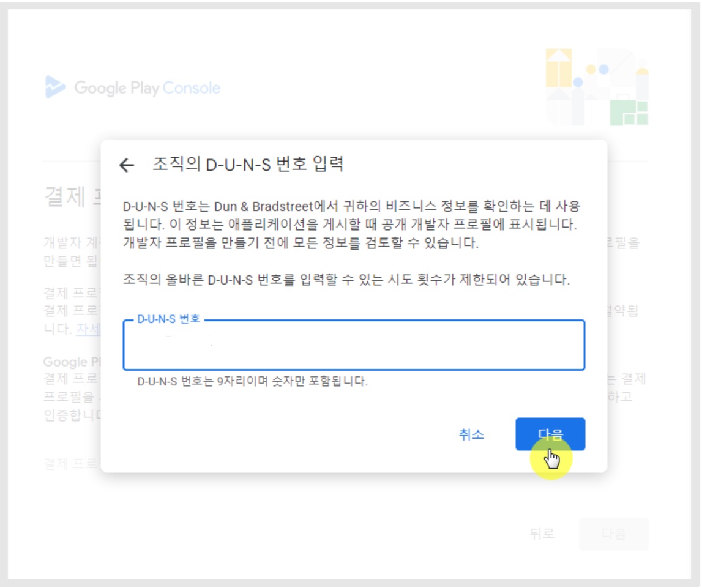Click the decorative buildings illustration at the top right
702x588 pixels.
(x=597, y=87)
